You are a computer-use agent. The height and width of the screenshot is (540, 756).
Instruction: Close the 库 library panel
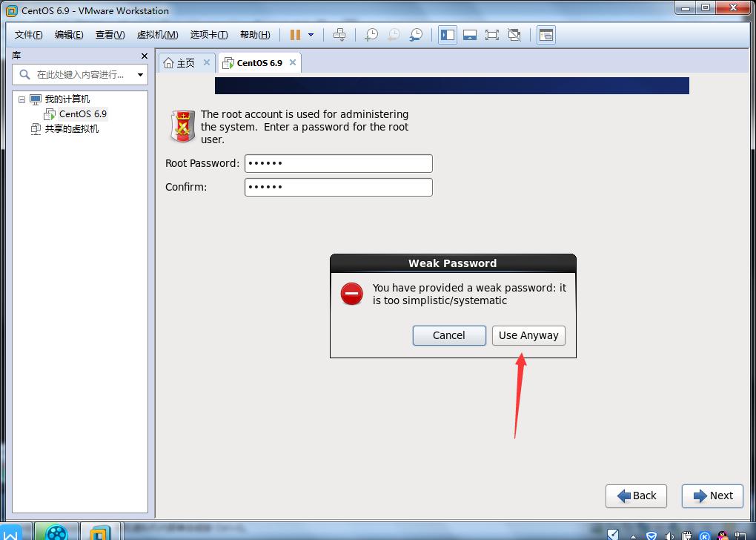click(x=145, y=56)
